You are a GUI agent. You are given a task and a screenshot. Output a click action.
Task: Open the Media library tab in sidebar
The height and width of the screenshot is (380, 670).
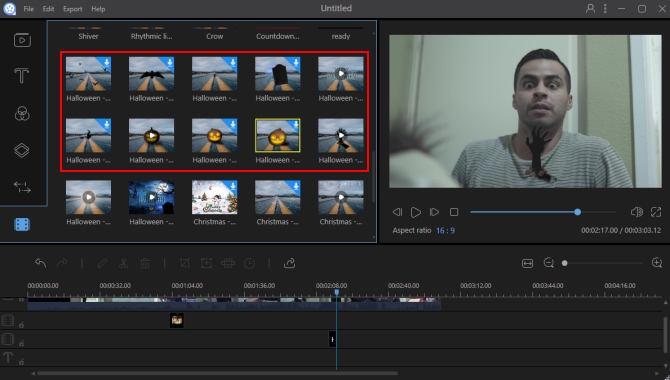tap(22, 40)
